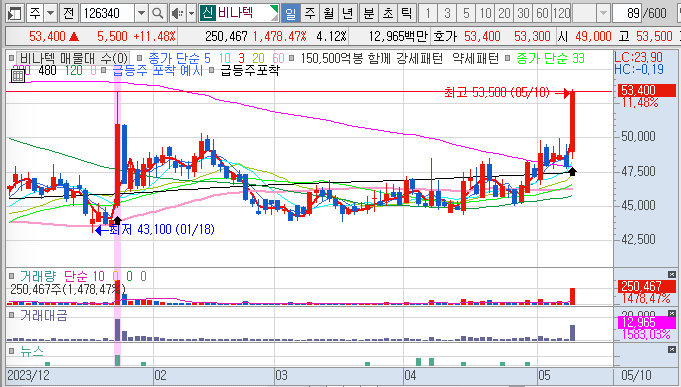This screenshot has width=681, height=387.
Task: Click the red 53,400 price tag on axis
Action: coord(647,90)
